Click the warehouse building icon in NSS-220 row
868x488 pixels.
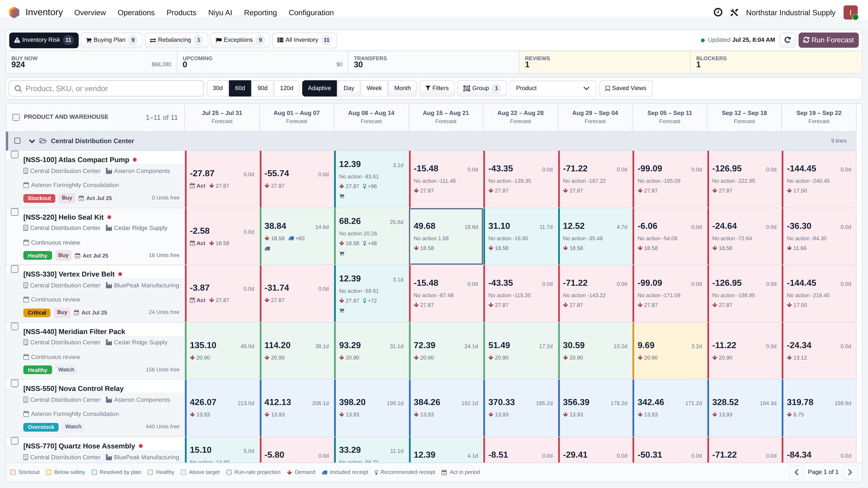tap(25, 228)
